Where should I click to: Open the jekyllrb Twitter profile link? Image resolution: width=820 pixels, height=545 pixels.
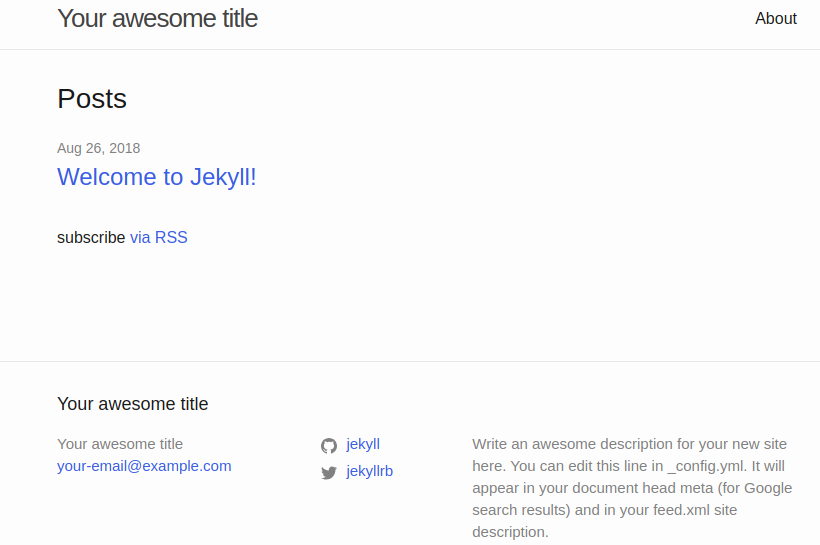click(x=369, y=471)
